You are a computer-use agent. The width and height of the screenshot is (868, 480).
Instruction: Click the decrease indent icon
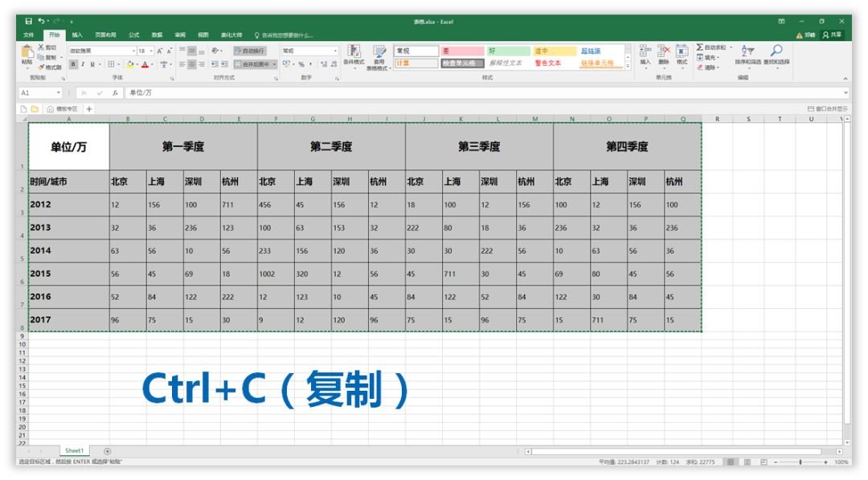215,64
